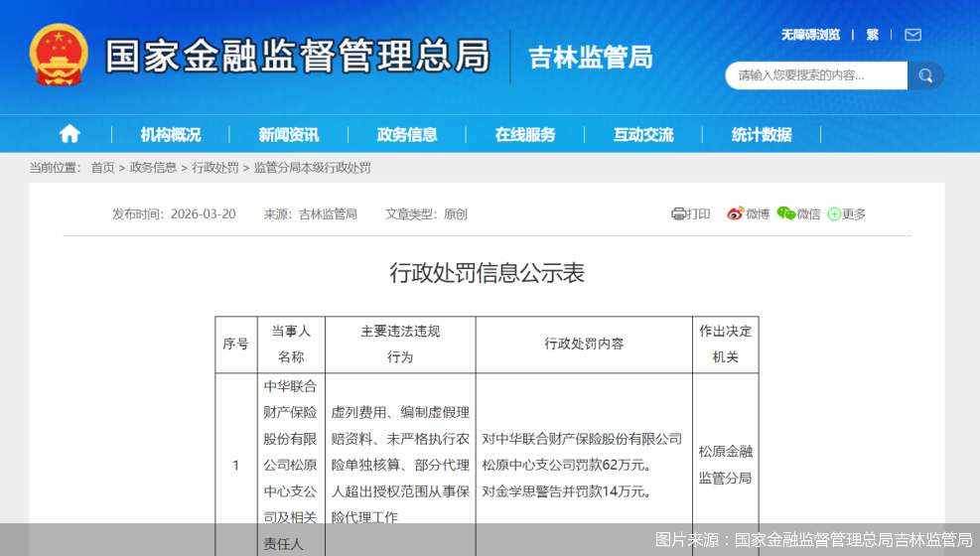Switch to traditional Chinese with 繁

[x=873, y=35]
